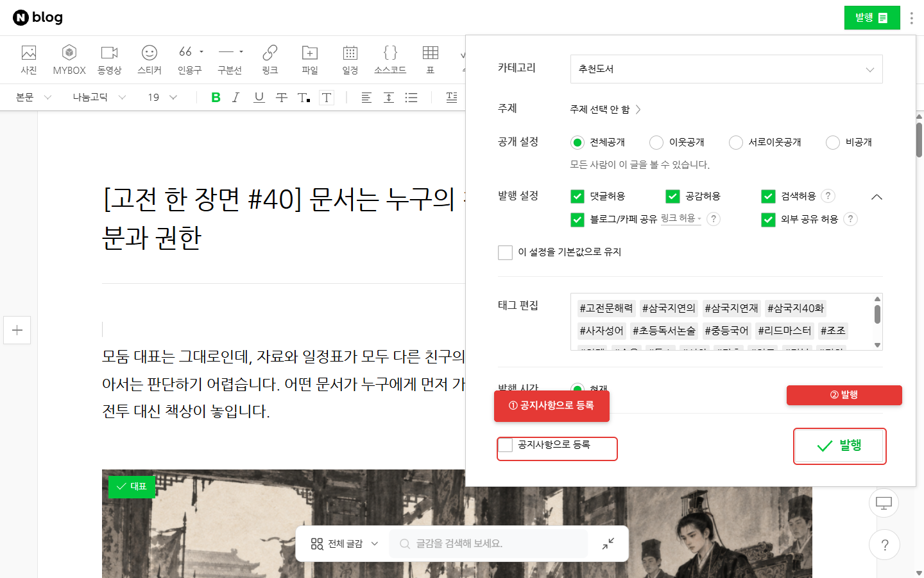924x578 pixels.
Task: Insert a quotation with 인용구
Action: click(190, 60)
